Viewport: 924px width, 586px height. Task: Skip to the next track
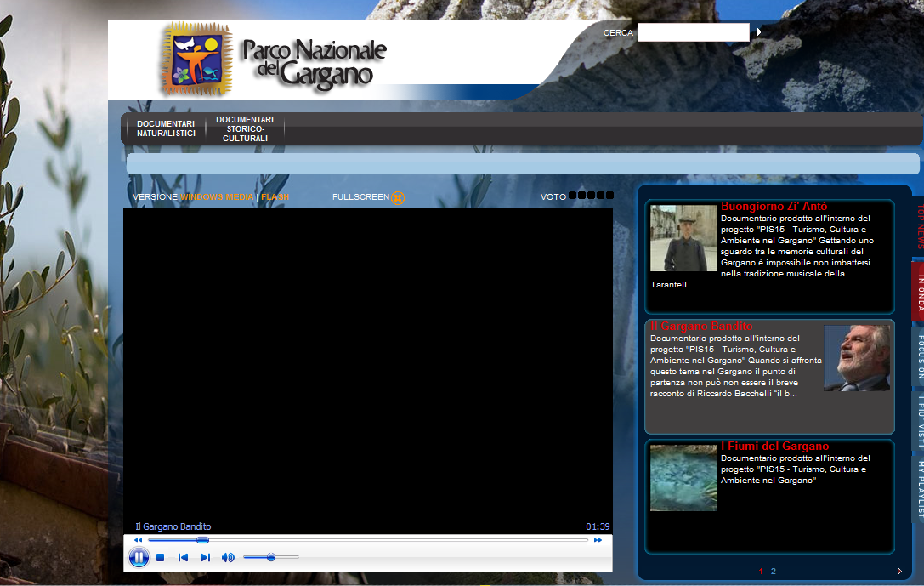205,557
